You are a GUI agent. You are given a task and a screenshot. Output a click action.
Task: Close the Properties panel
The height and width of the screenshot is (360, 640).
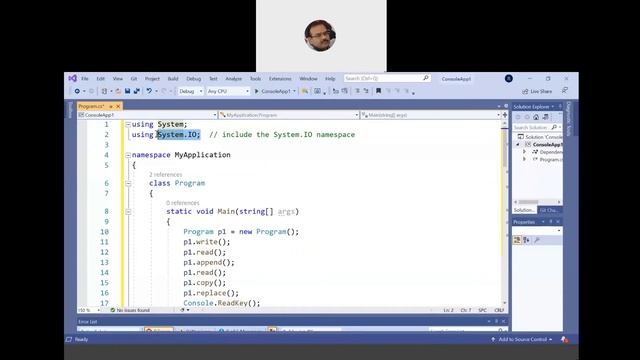(x=558, y=222)
